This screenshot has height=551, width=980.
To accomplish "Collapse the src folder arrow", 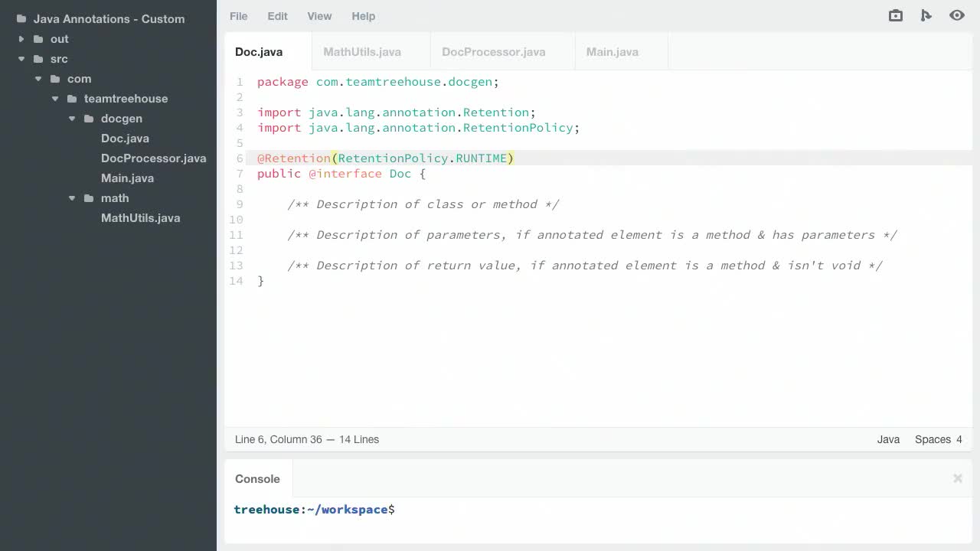I will 21,59.
